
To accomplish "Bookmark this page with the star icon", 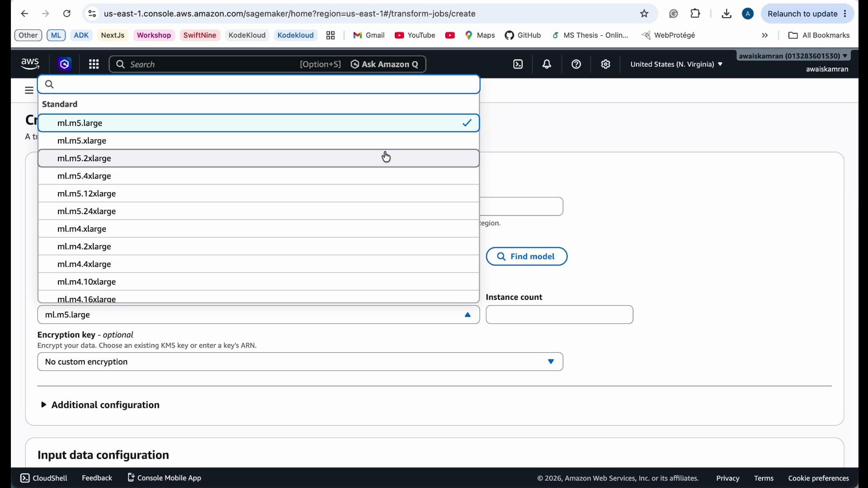I will (645, 14).
